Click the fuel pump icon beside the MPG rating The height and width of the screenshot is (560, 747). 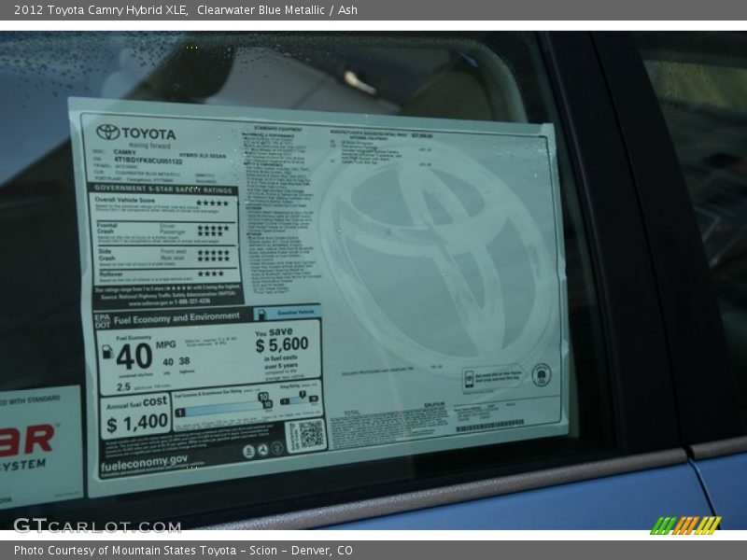[x=106, y=351]
